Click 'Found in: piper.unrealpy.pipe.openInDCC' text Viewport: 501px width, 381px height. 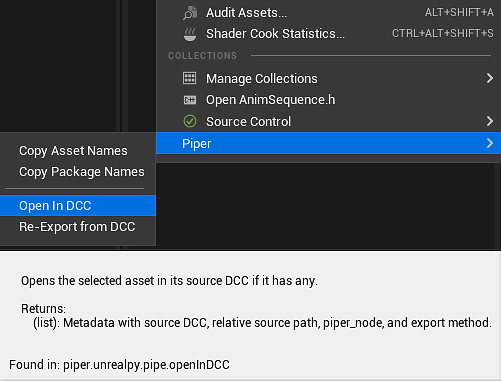119,365
